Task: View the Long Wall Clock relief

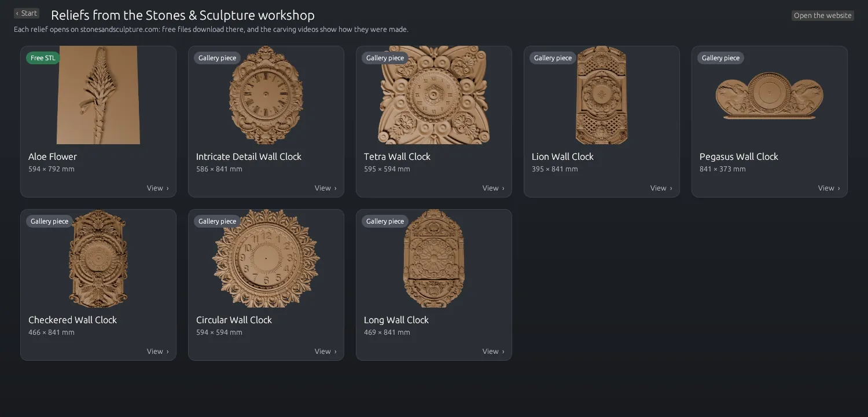Action: click(494, 352)
